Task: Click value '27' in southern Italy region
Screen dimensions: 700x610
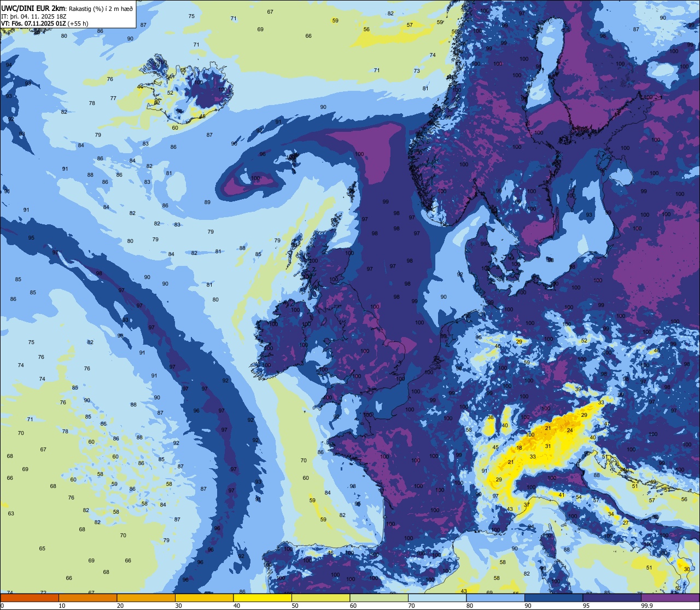Action: click(626, 523)
